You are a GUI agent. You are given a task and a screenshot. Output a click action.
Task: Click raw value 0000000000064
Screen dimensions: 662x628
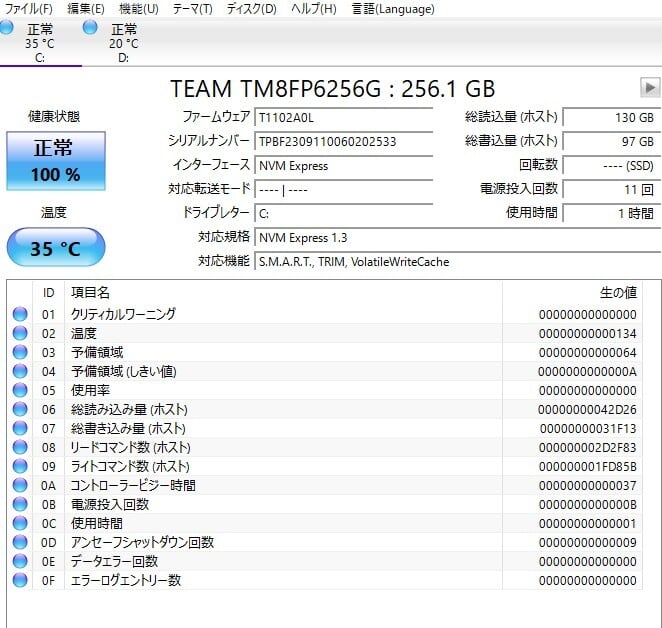[588, 353]
